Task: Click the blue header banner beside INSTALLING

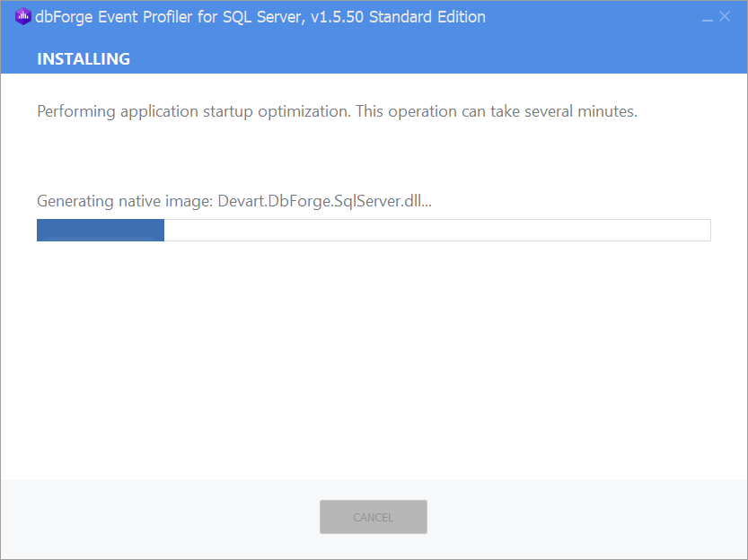Action: pos(429,58)
